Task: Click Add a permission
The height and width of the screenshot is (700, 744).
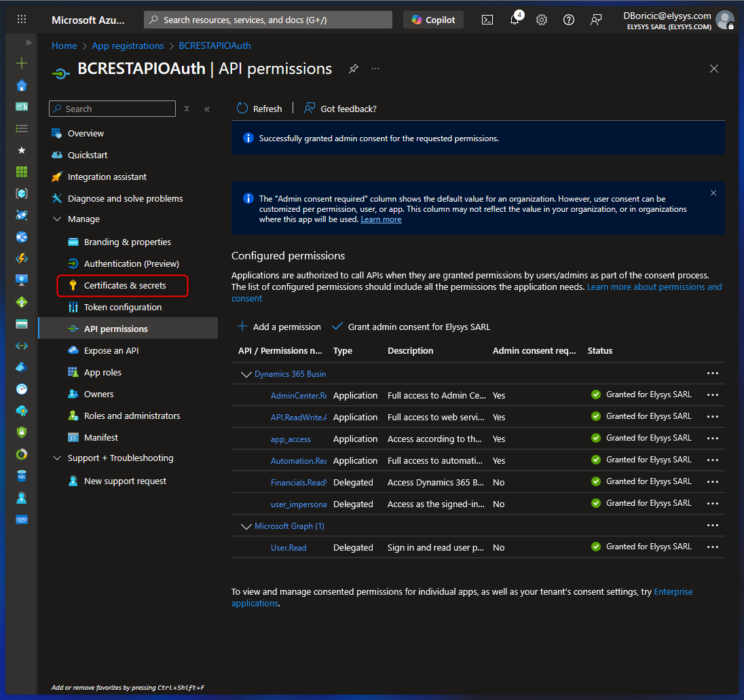Action: click(279, 327)
